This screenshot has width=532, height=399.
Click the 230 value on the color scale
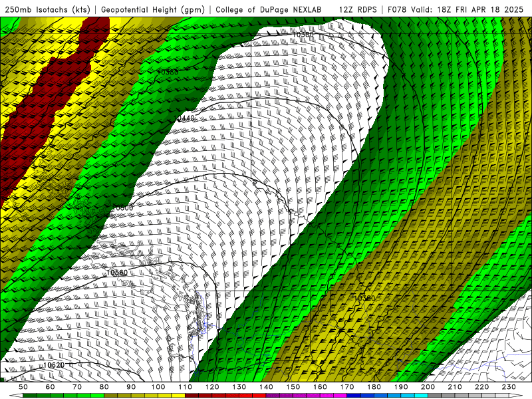point(509,387)
